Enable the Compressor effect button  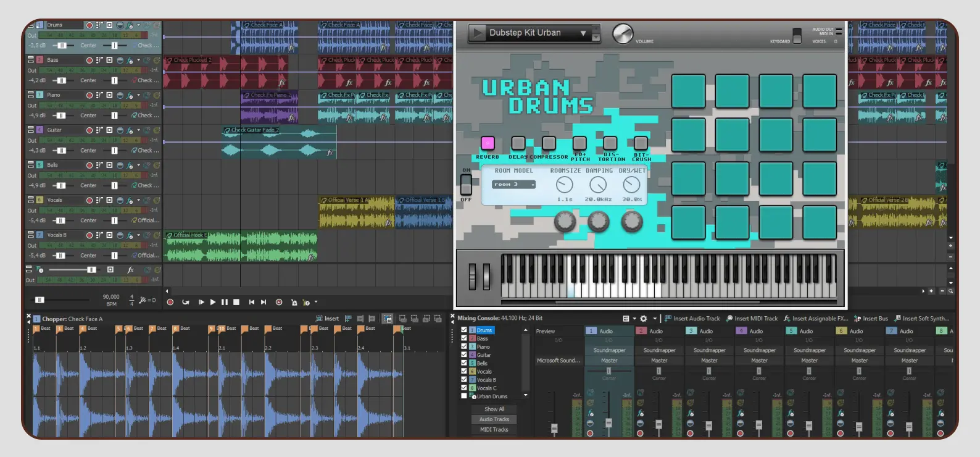tap(549, 143)
